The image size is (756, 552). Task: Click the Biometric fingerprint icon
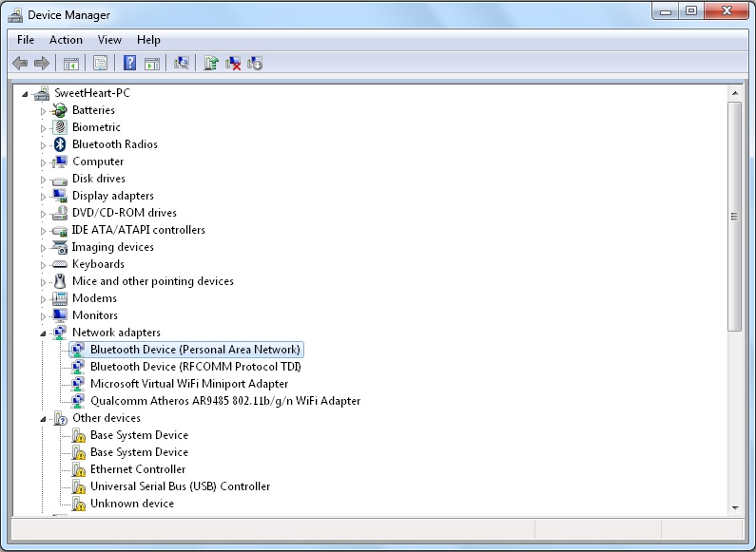click(x=60, y=127)
